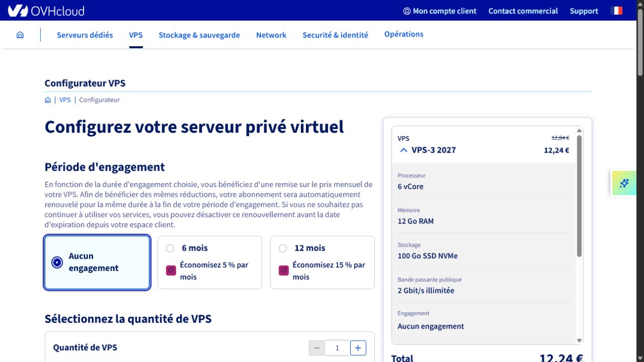Click the Configurateur breadcrumb text
This screenshot has width=644, height=362.
pyautogui.click(x=99, y=100)
